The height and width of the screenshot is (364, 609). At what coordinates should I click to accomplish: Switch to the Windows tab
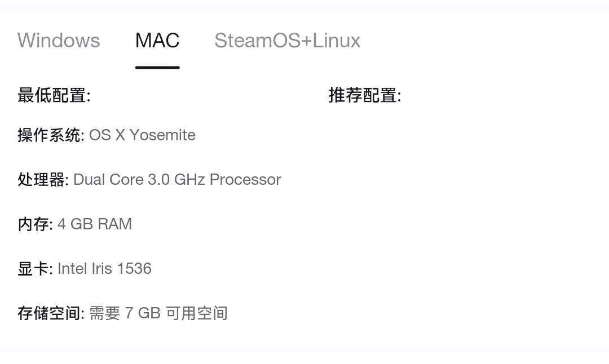pos(59,41)
